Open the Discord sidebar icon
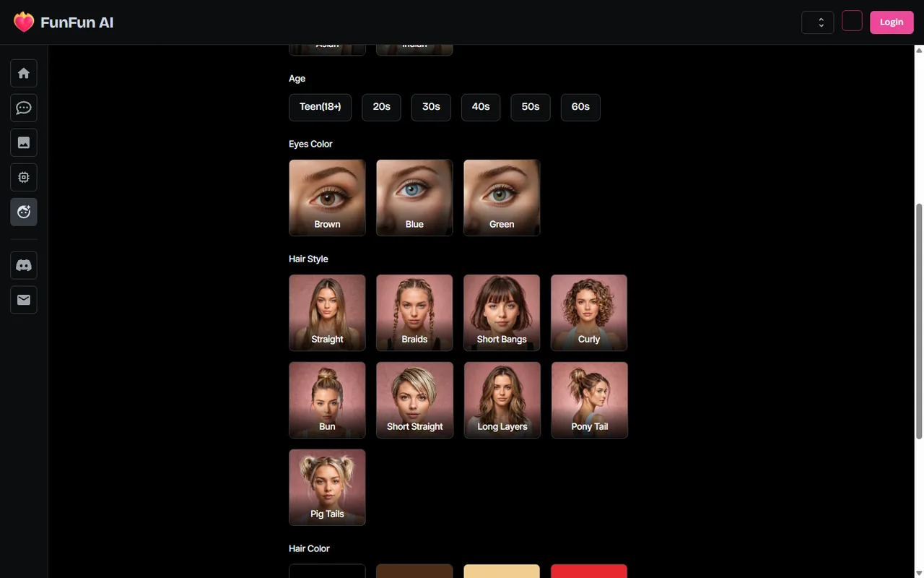This screenshot has height=578, width=924. [24, 265]
